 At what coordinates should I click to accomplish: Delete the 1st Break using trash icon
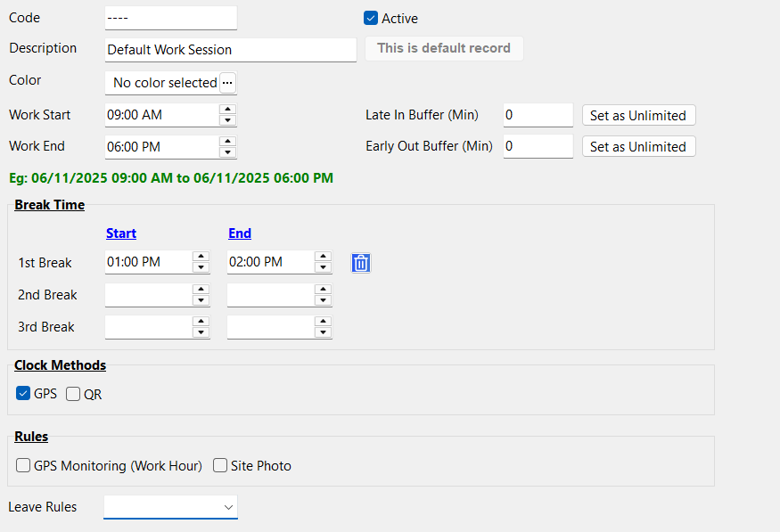click(x=360, y=263)
